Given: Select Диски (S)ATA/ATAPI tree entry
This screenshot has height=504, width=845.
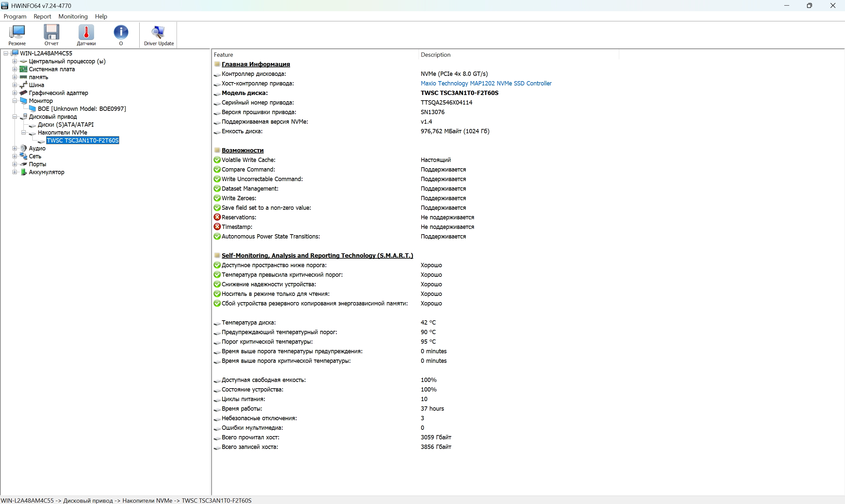Looking at the screenshot, I should pos(66,125).
